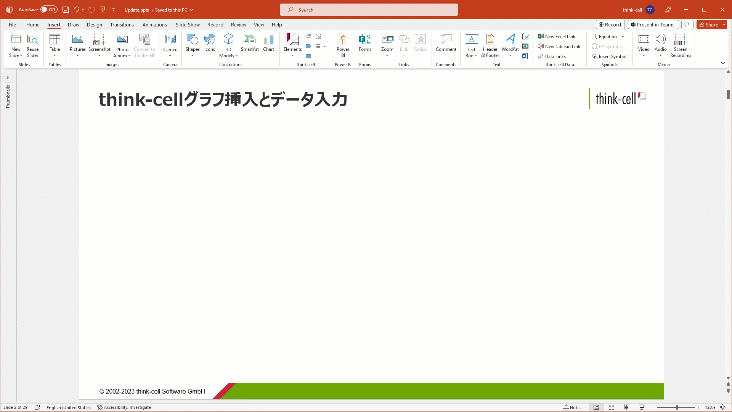Expand the file name saved-location dropdown

191,10
